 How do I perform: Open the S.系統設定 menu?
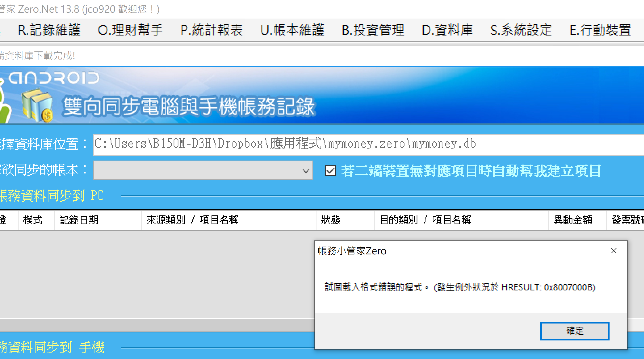pos(521,30)
